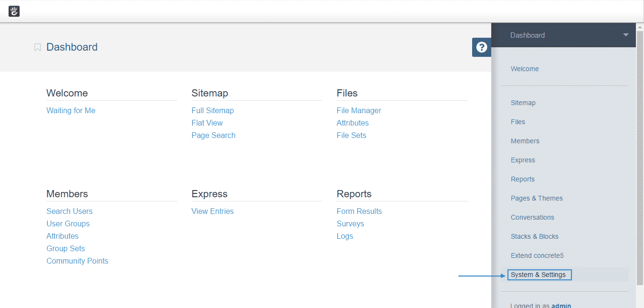Screen dimensions: 644x308
Task: Select Conversations in the sidebar
Action: click(532, 217)
